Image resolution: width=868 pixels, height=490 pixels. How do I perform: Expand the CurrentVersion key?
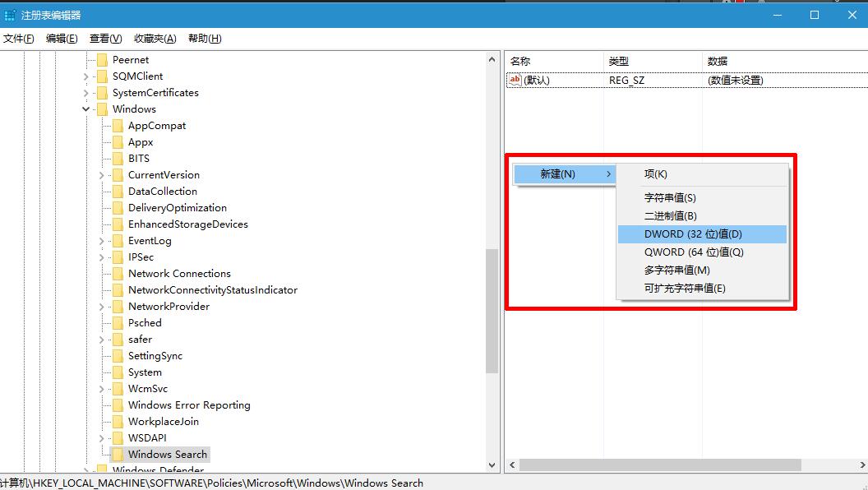(101, 175)
